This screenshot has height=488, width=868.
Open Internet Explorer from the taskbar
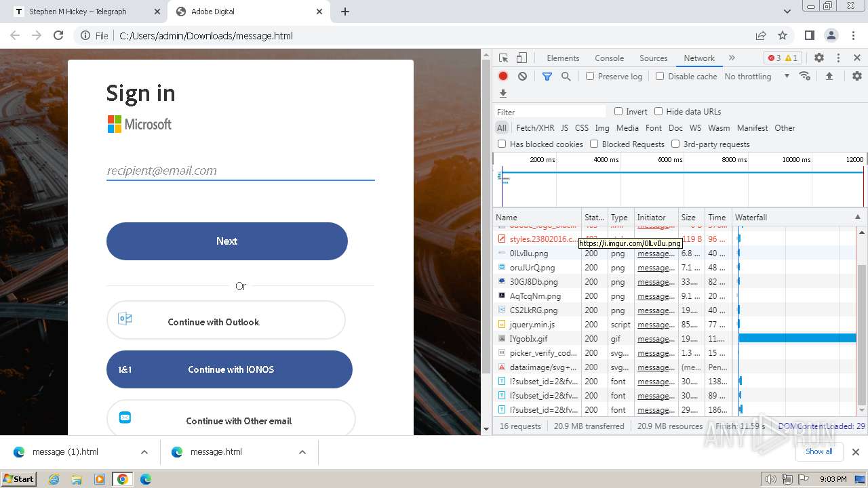pos(54,479)
